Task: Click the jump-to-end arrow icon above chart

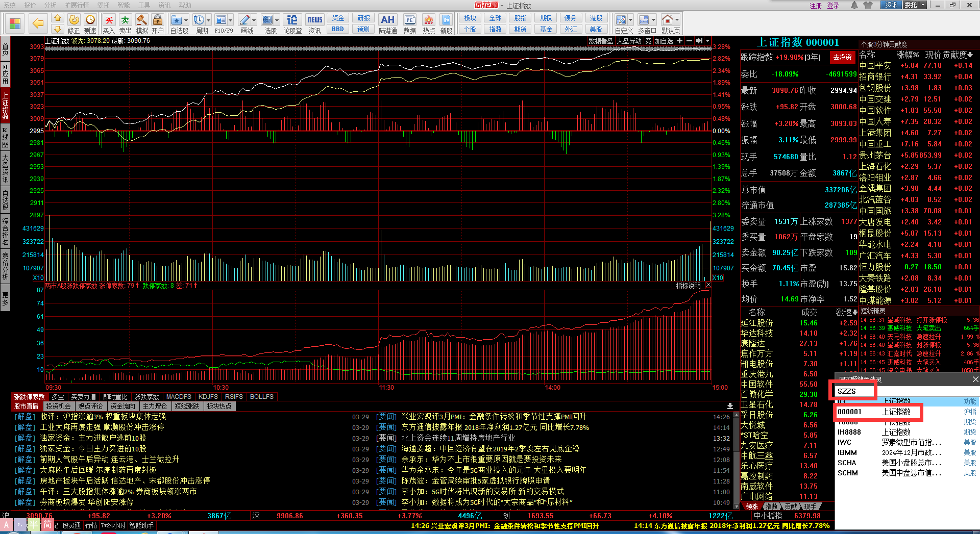Action: [x=699, y=41]
